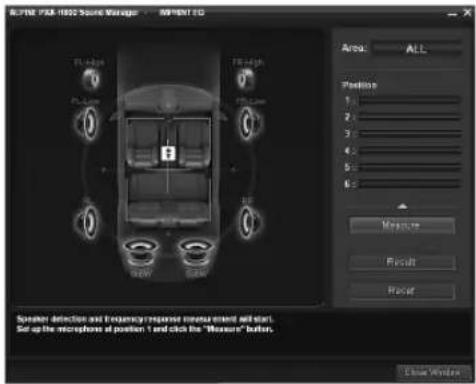Click the Reset button
Viewport: 476px width, 384px height.
pyautogui.click(x=402, y=291)
